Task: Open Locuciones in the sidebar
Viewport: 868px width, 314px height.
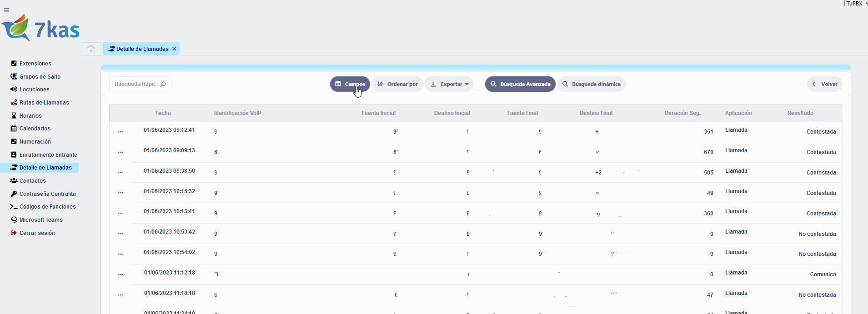Action: (x=34, y=90)
